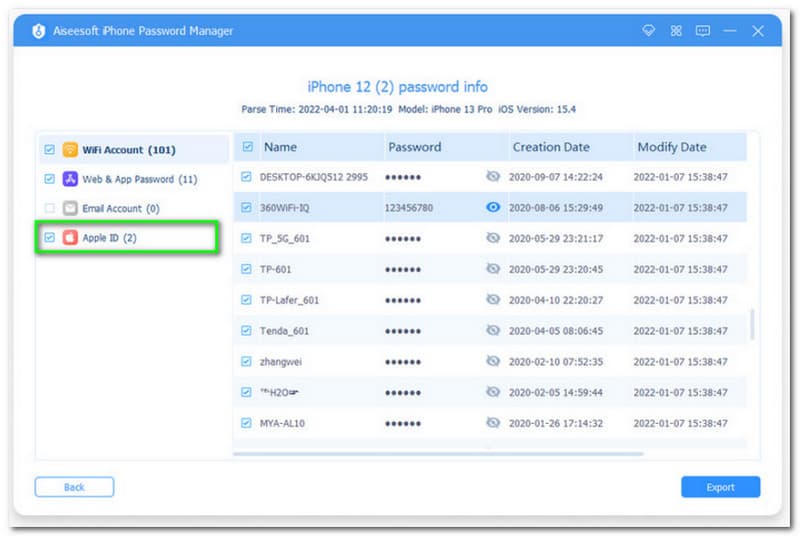Uncheck the MYA-AL10 row checkbox
The height and width of the screenshot is (537, 800).
[246, 423]
